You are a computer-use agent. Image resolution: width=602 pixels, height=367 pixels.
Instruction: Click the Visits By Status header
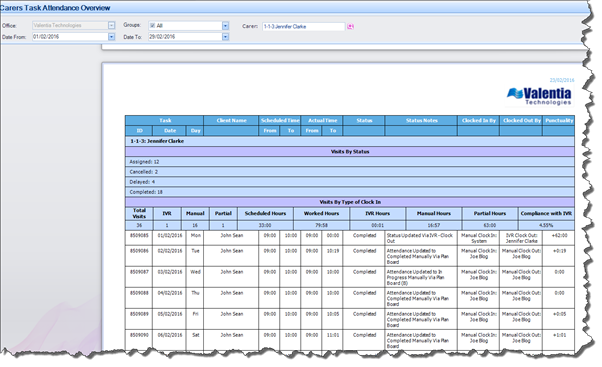click(350, 152)
